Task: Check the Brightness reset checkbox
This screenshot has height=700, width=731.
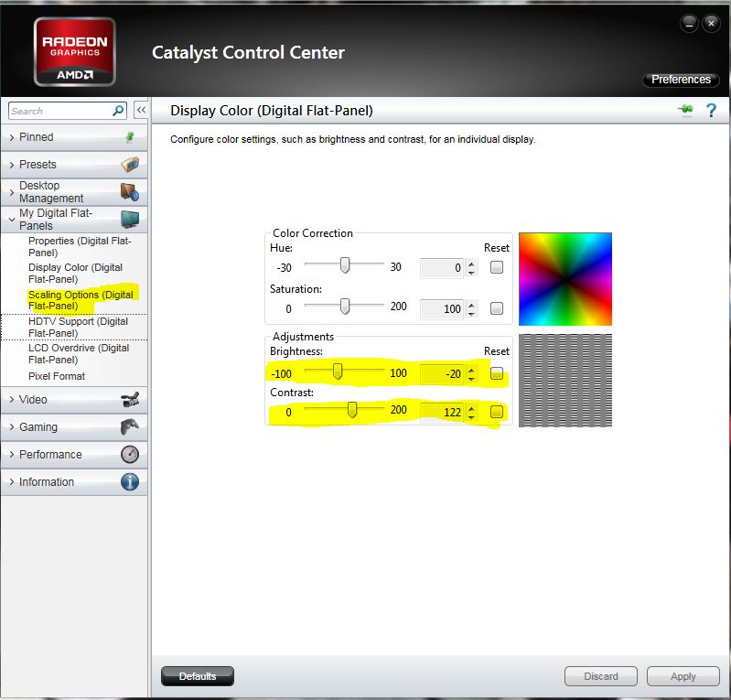Action: coord(497,373)
